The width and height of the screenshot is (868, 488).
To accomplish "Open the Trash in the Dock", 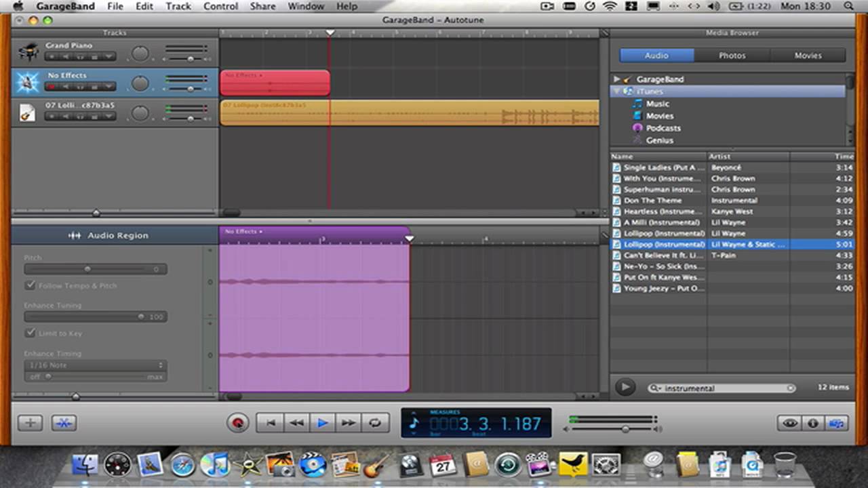I will (x=785, y=464).
